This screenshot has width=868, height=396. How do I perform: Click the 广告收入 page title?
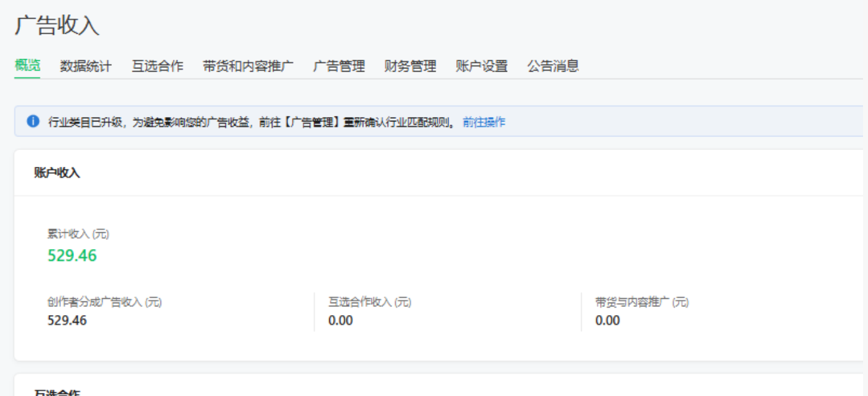pyautogui.click(x=57, y=26)
